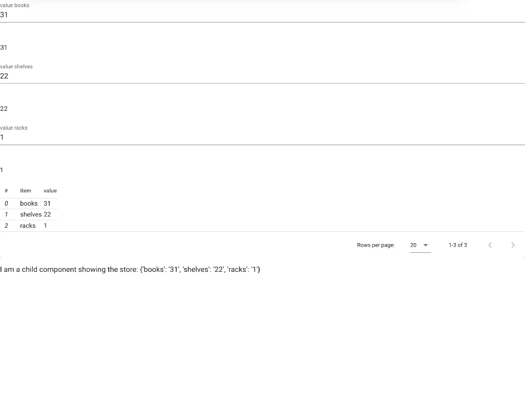The width and height of the screenshot is (525, 420).
Task: Click row index 0 in the table
Action: pos(6,204)
